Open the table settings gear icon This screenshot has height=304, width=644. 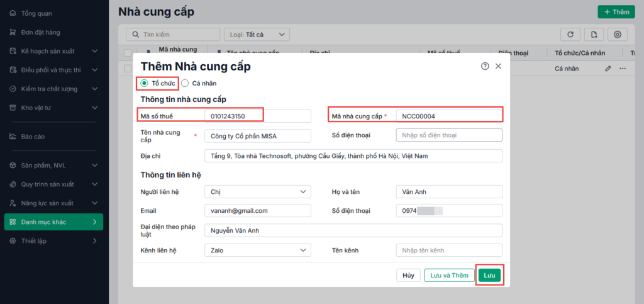tap(618, 35)
